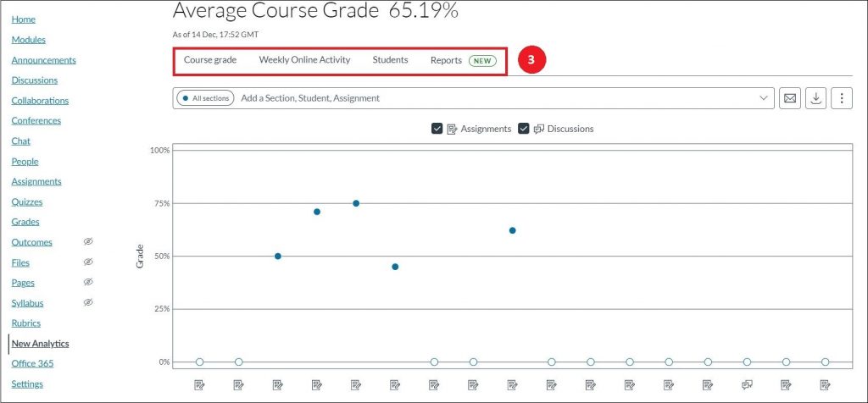Screen dimensions: 868x403
Task: Click the first assignment icon on the chart axis
Action: click(199, 384)
